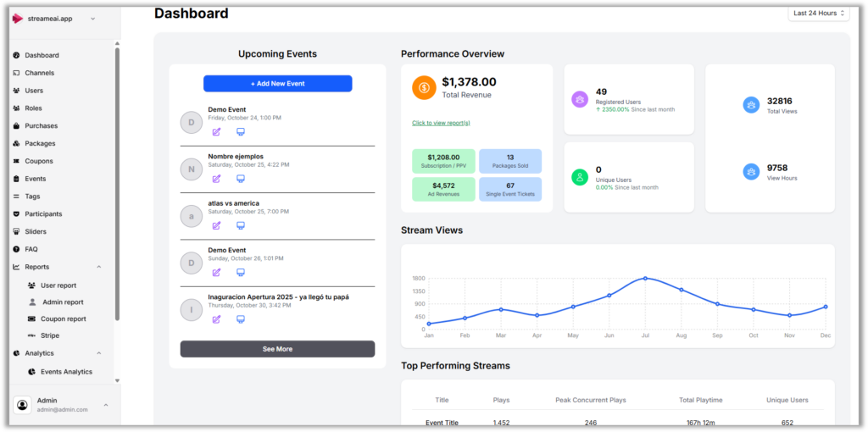Click the monitor icon under atlas vs america
The width and height of the screenshot is (868, 432).
(x=241, y=225)
